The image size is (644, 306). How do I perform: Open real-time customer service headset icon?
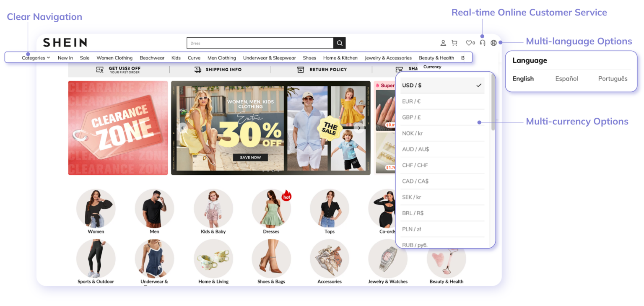(482, 43)
